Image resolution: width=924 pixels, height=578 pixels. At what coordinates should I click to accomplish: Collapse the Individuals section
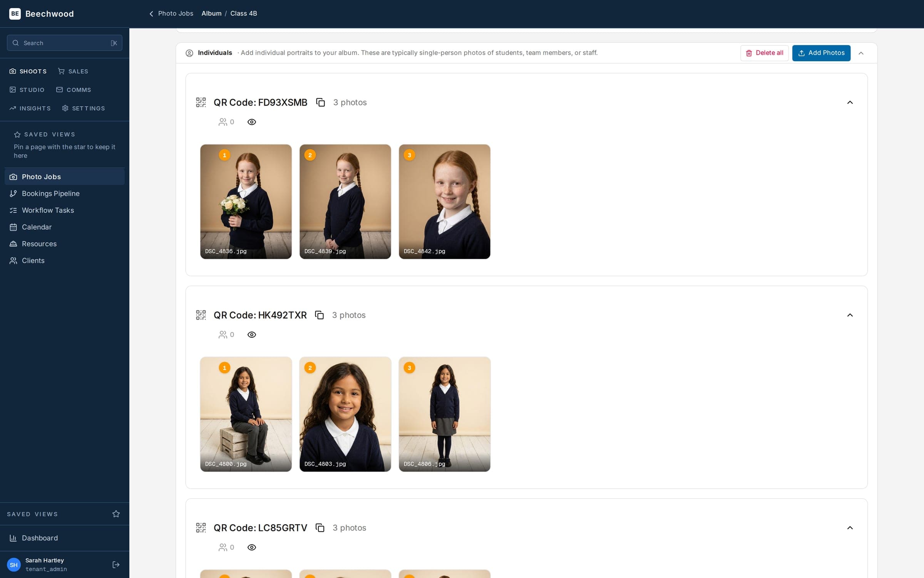click(861, 53)
